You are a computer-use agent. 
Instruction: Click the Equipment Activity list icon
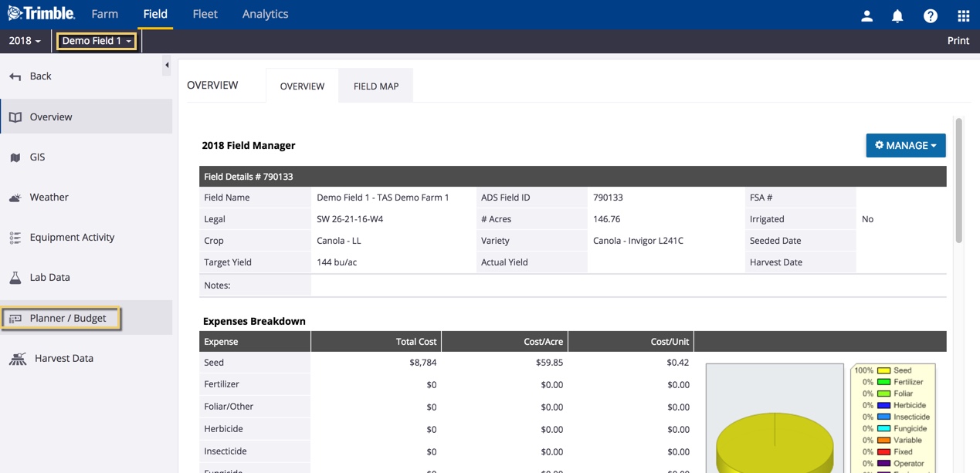tap(15, 238)
